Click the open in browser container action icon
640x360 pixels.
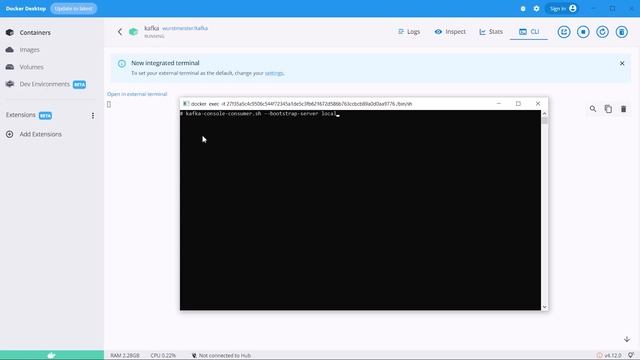click(x=564, y=32)
